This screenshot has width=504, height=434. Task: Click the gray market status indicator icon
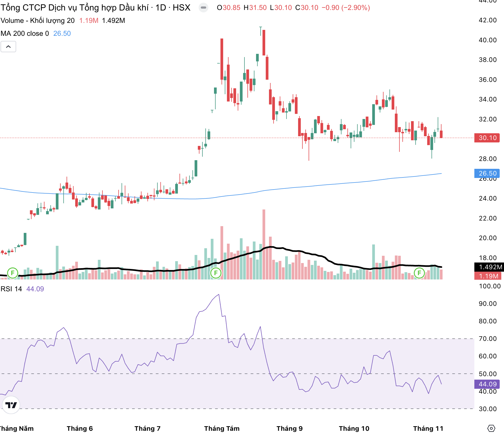click(x=203, y=8)
